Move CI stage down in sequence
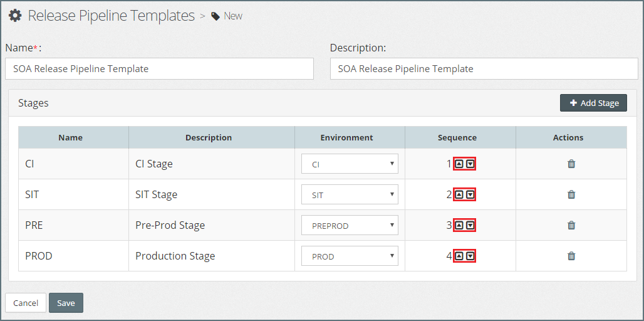 (470, 164)
